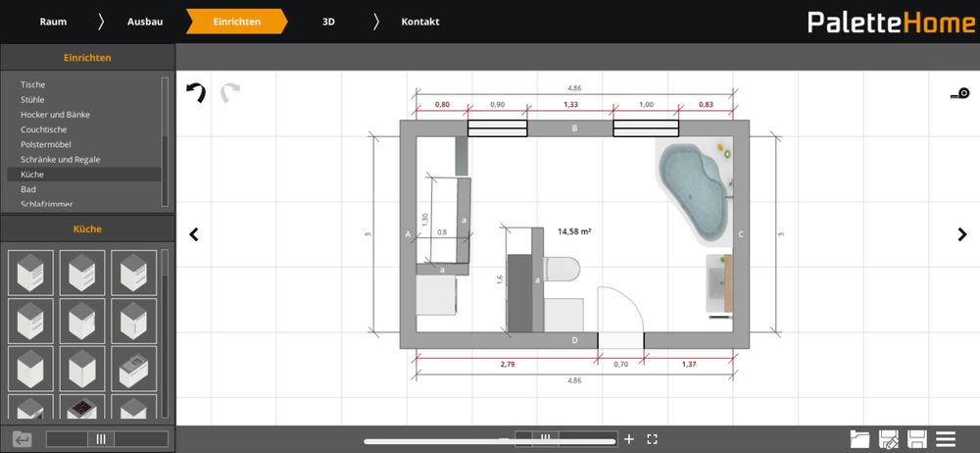Click the fit-to-screen fullscreen icon
The image size is (980, 453).
click(x=653, y=439)
